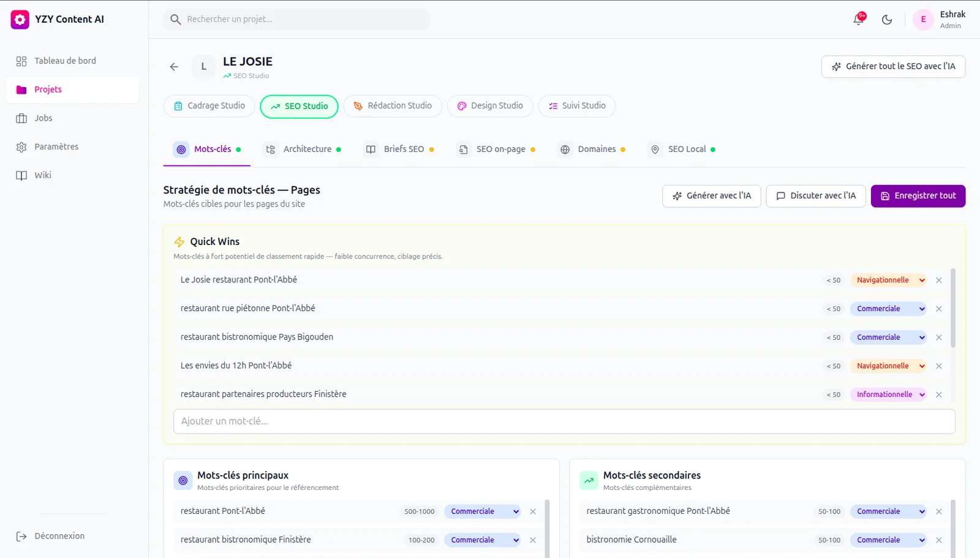Open intent dropdown for 'bistronomie Cornouaille'
Viewport: 980px width, 558px height.
coord(888,540)
